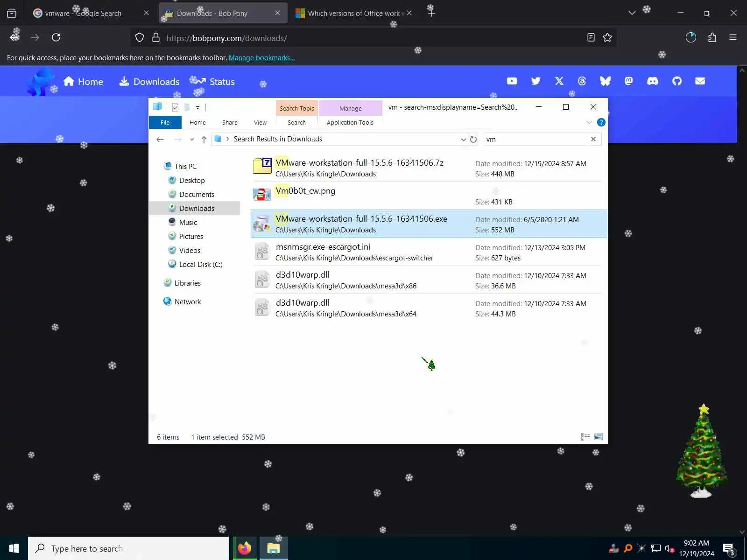
Task: Open the View ribbon tab
Action: point(260,122)
